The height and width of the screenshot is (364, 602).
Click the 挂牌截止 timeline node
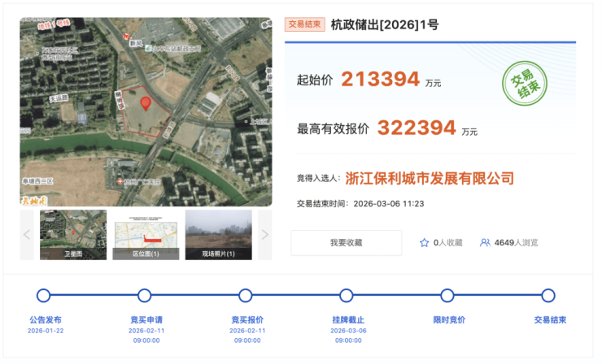[x=347, y=295]
